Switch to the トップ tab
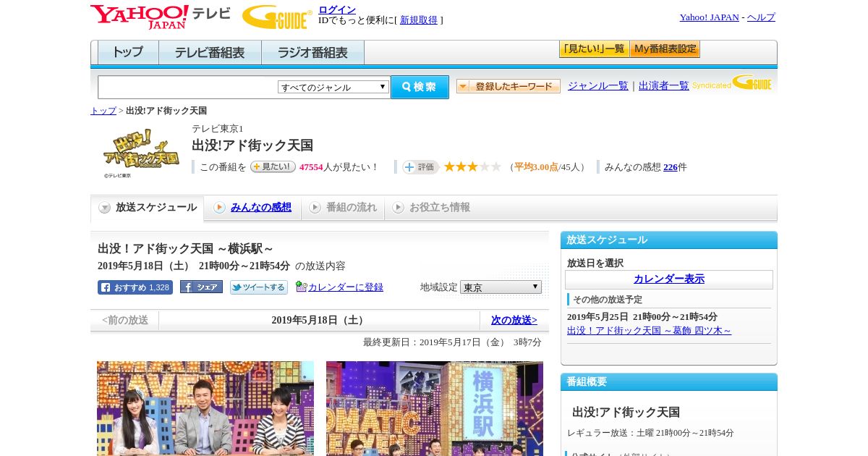 coord(128,52)
